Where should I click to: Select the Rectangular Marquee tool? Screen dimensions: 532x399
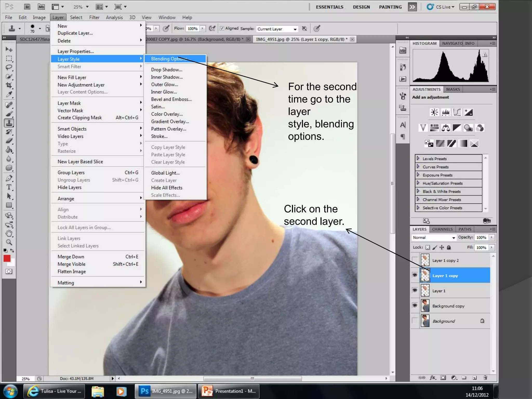tap(9, 58)
